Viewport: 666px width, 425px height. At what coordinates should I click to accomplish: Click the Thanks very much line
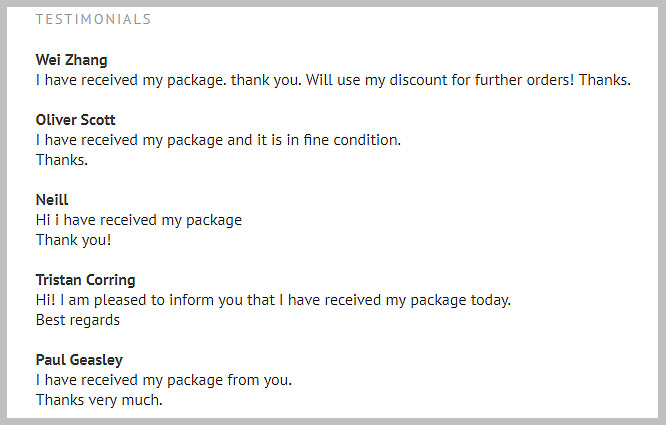click(x=99, y=400)
